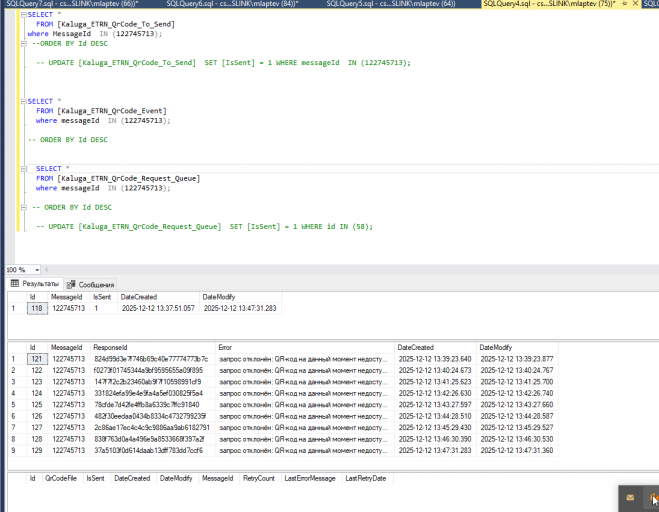659x512 pixels.
Task: Select DateModify 2025-12-12 13:47:31.360
Action: click(517, 451)
